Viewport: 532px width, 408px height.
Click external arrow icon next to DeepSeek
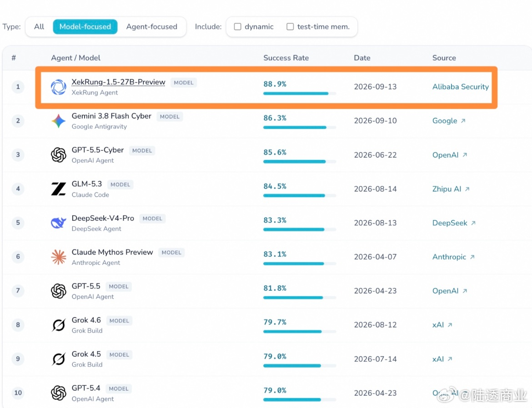click(x=473, y=223)
